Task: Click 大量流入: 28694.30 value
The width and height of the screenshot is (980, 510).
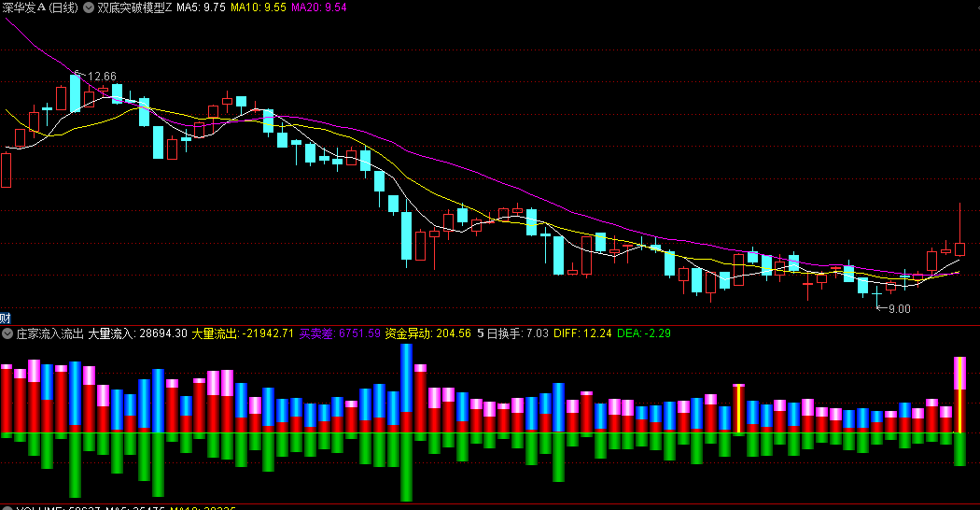Action: point(137,333)
